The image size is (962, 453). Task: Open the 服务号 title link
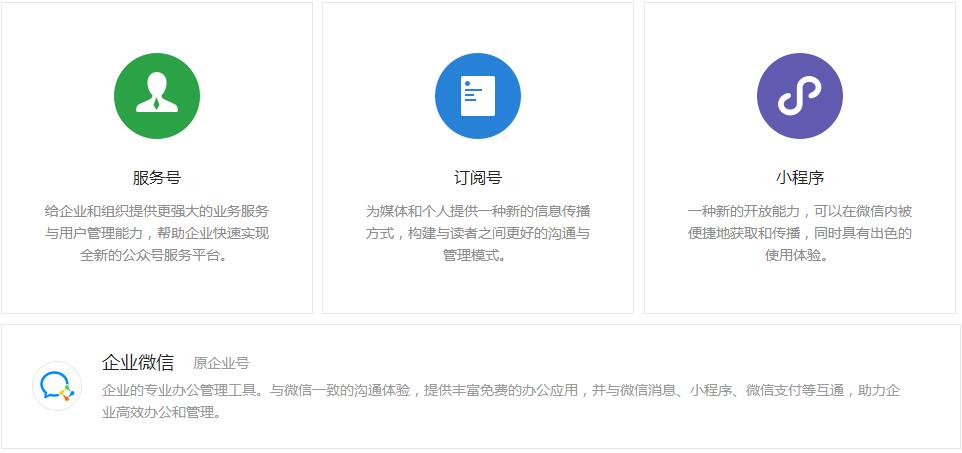tap(157, 178)
